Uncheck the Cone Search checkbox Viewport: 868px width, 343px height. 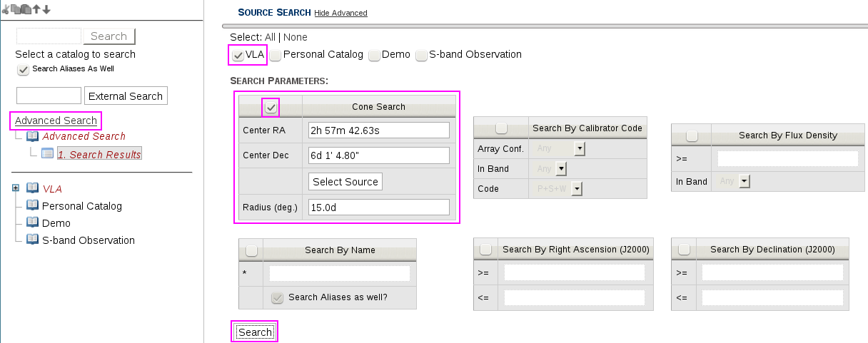271,107
